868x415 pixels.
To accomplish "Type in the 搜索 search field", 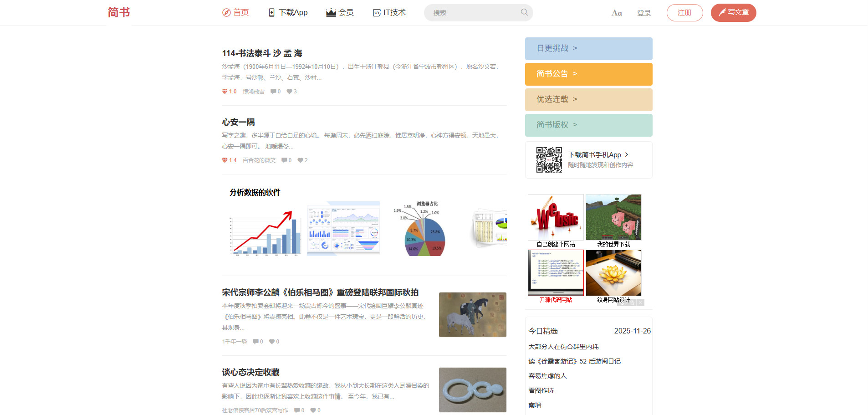I will 474,13.
